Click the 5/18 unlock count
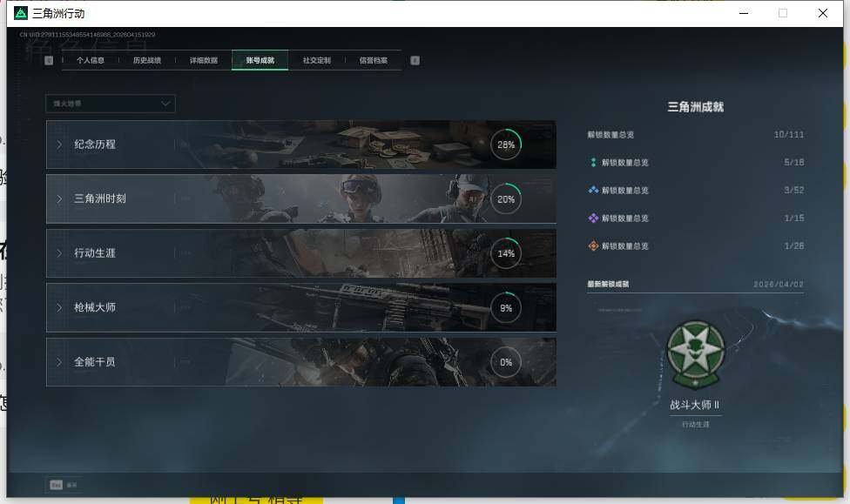 pos(793,162)
